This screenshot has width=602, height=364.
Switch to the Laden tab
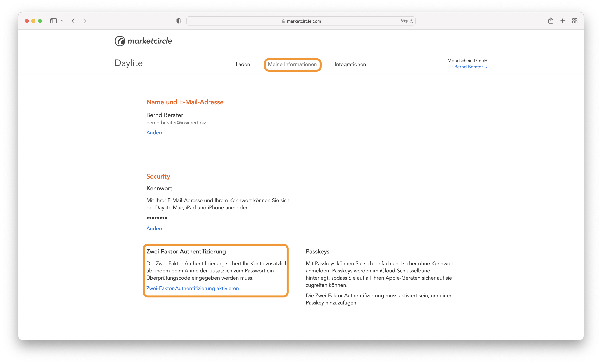point(243,64)
